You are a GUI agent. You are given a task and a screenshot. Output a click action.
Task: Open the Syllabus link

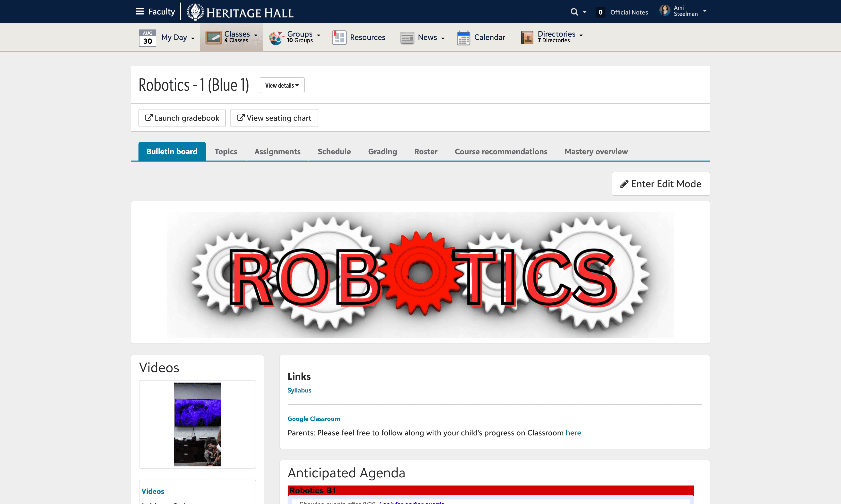(299, 390)
